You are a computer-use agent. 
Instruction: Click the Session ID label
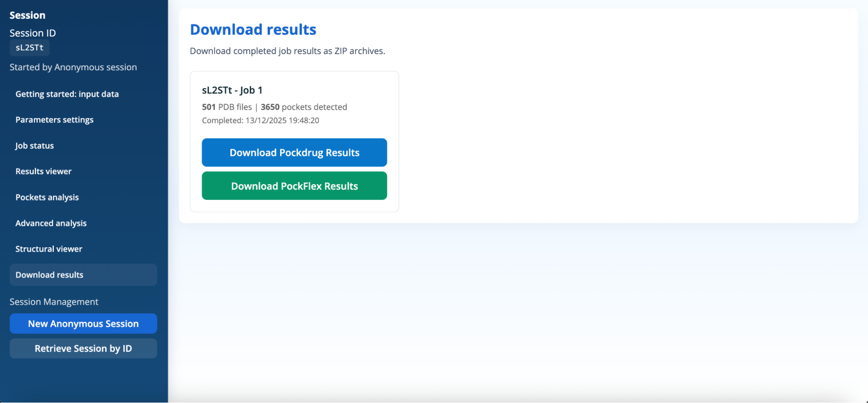pos(33,33)
